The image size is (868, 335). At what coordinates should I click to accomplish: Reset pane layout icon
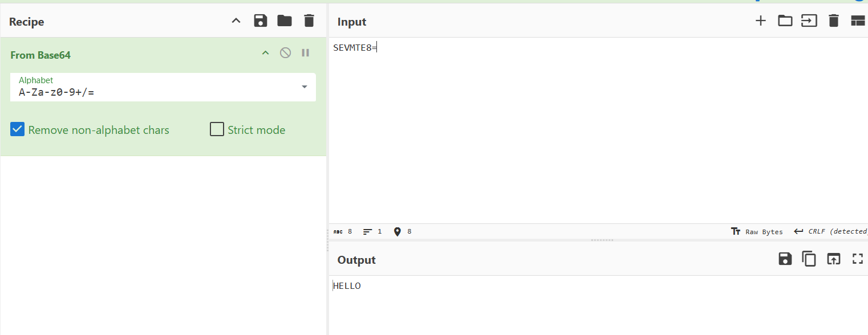(858, 21)
